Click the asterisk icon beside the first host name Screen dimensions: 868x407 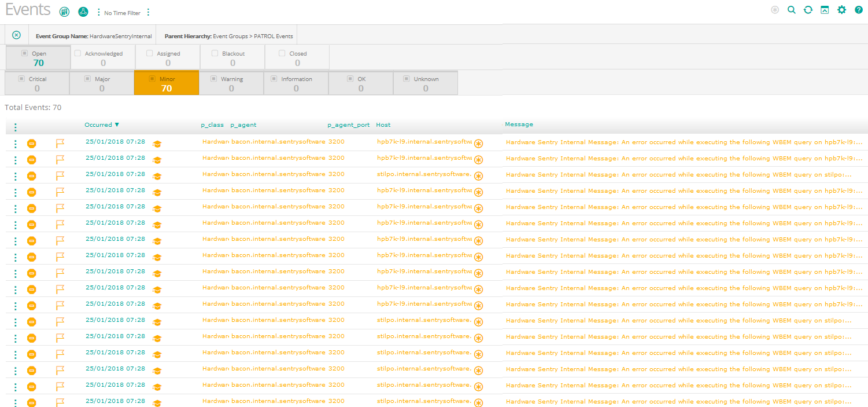(478, 144)
